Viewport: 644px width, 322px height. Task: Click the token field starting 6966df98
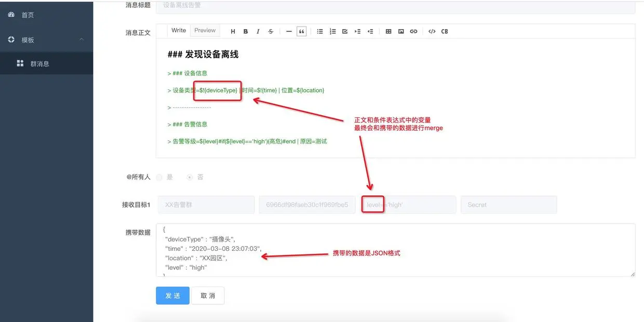[x=307, y=205]
